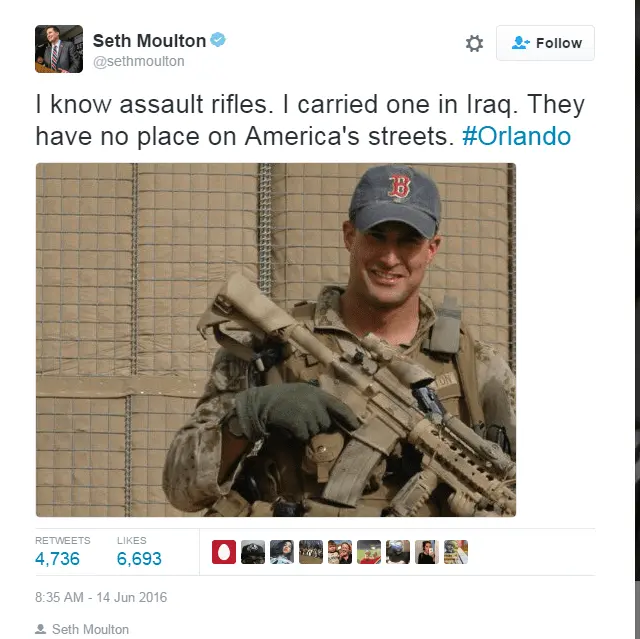Open the 8:35 AM - 14 Jun 2016 timestamp

(101, 597)
